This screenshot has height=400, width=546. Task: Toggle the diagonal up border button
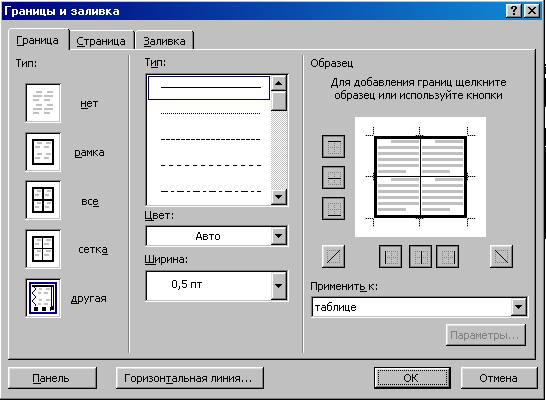coord(334,257)
